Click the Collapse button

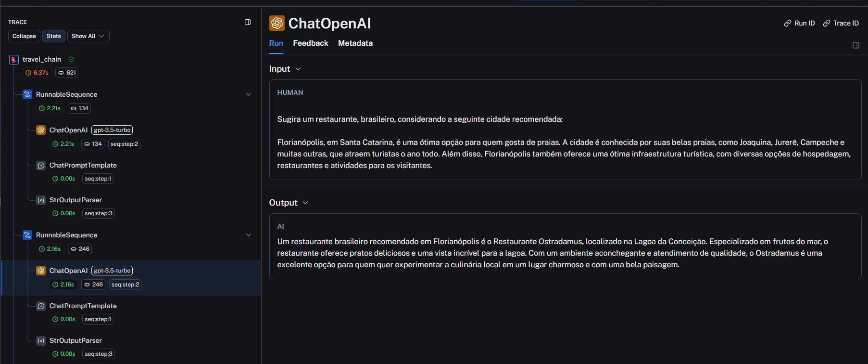tap(24, 36)
